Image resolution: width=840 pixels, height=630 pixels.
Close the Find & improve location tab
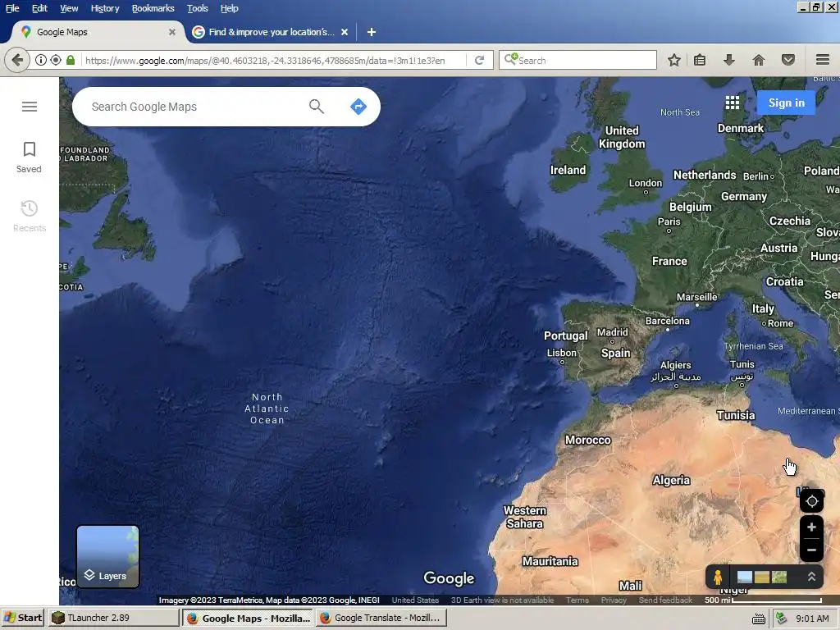(345, 32)
